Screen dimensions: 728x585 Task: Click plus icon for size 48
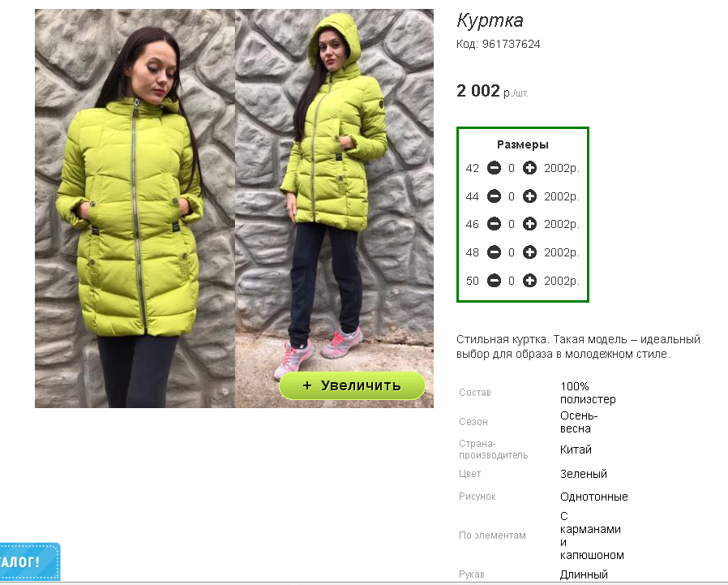529,252
